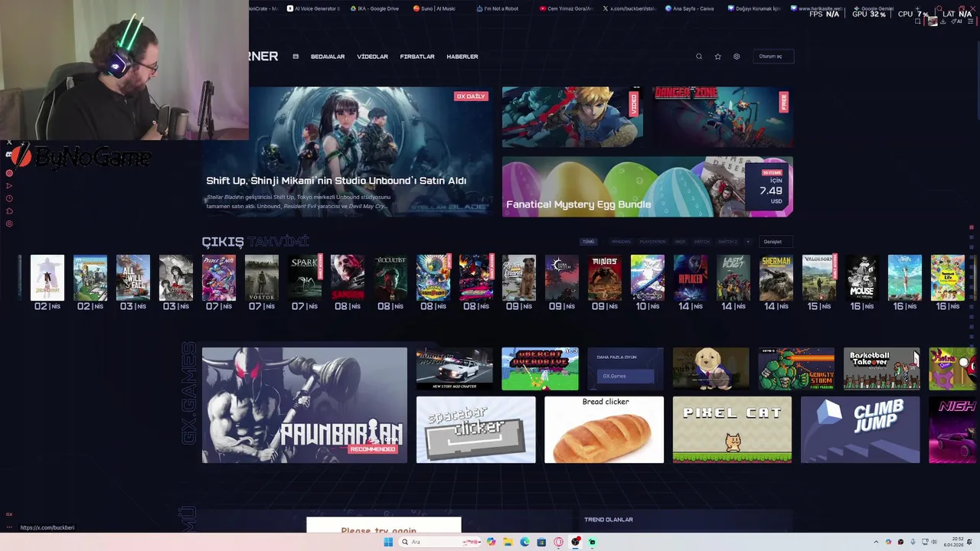The height and width of the screenshot is (551, 980).
Task: Select the WINDOWS platform filter
Action: pos(621,242)
